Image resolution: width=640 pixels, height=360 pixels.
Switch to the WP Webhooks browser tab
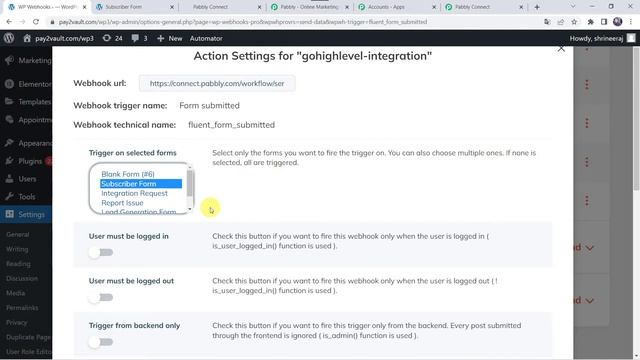[x=45, y=7]
